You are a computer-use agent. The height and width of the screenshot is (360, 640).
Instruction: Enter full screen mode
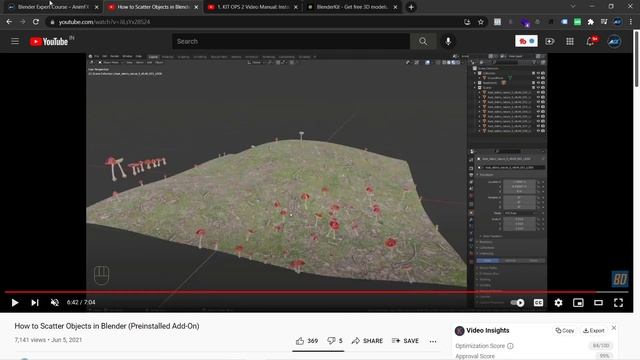pos(618,302)
